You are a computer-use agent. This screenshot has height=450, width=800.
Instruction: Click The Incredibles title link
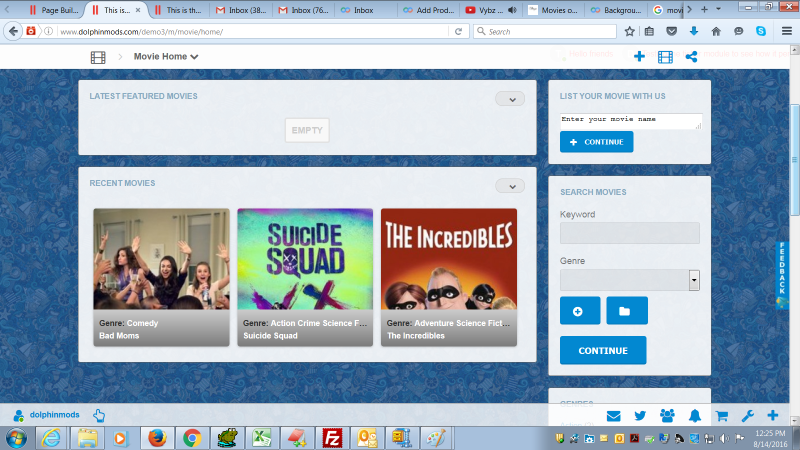click(416, 336)
